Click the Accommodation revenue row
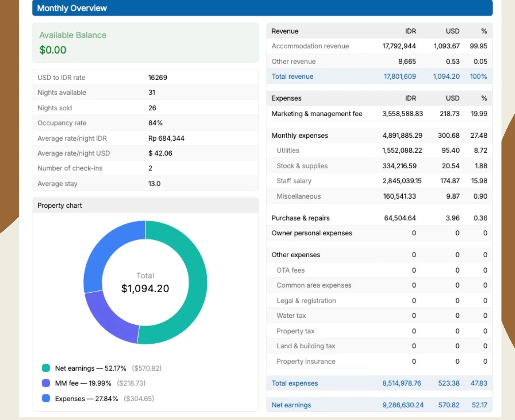 (379, 46)
